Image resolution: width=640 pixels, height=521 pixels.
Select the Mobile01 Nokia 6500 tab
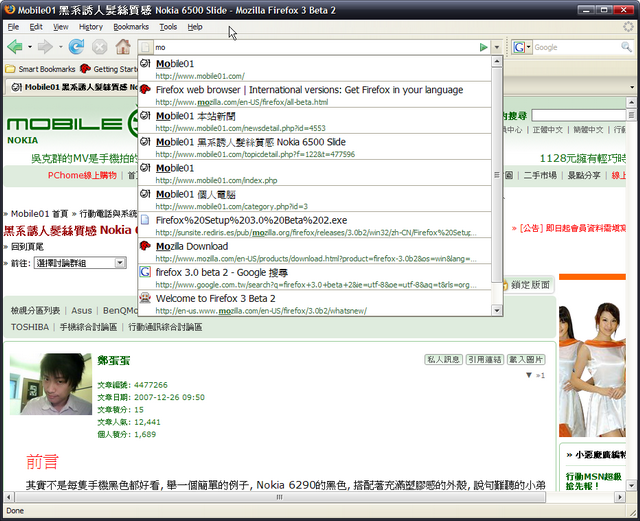(x=72, y=87)
